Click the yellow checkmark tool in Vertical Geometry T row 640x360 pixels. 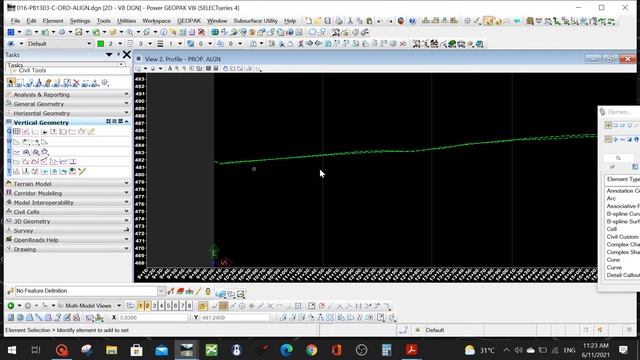click(82, 171)
